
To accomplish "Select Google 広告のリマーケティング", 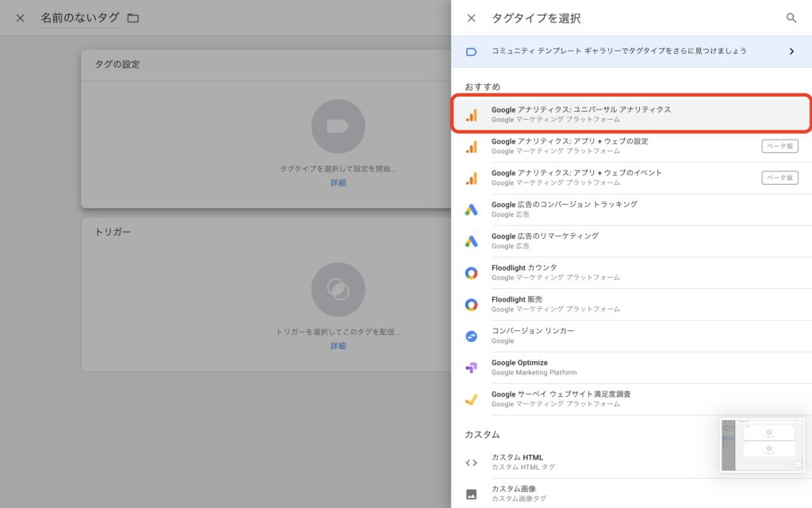I will 631,241.
